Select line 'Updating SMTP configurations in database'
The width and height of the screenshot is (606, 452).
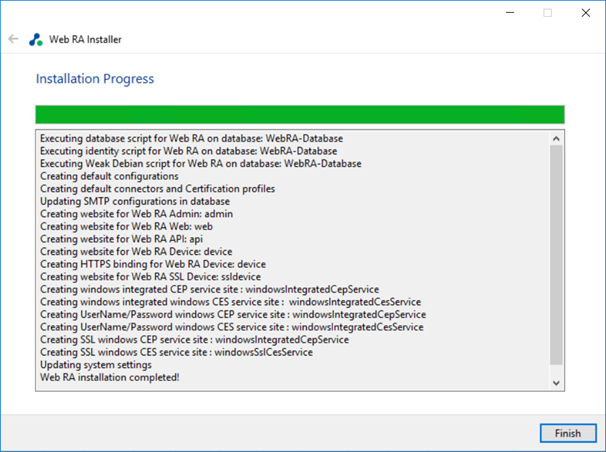[x=135, y=201]
